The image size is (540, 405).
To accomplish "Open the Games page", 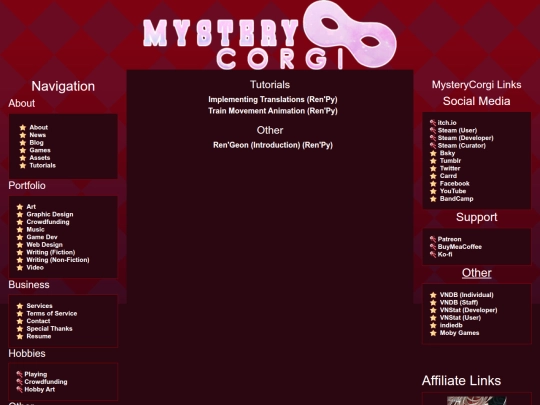I will (40, 150).
